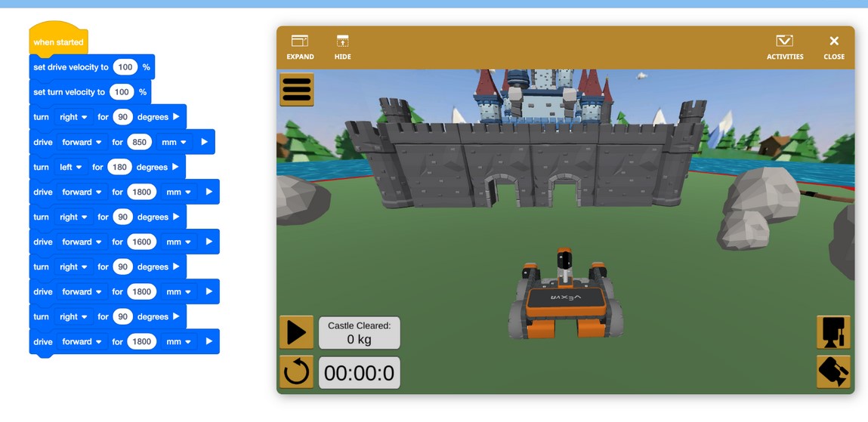Open direction dropdown on first turn right block
Screen dimensions: 868x422
click(73, 117)
